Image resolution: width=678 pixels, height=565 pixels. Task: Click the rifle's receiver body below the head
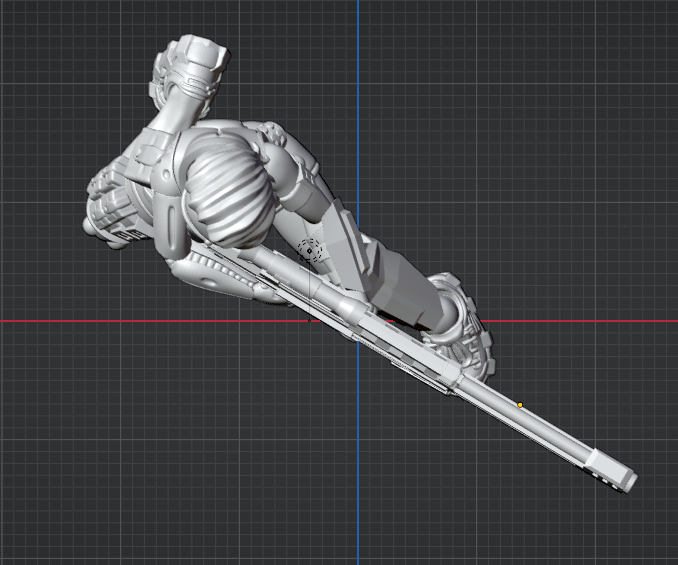[300, 285]
